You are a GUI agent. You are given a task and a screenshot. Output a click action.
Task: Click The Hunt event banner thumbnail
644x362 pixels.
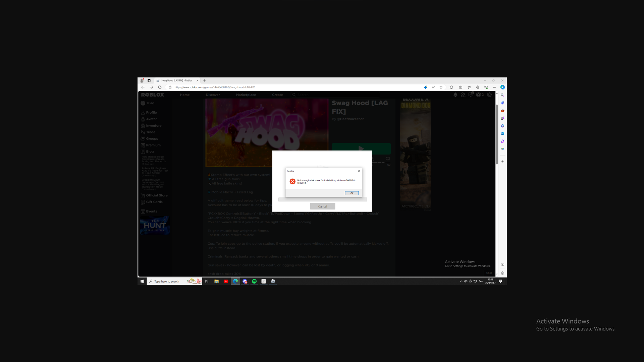[x=155, y=225]
